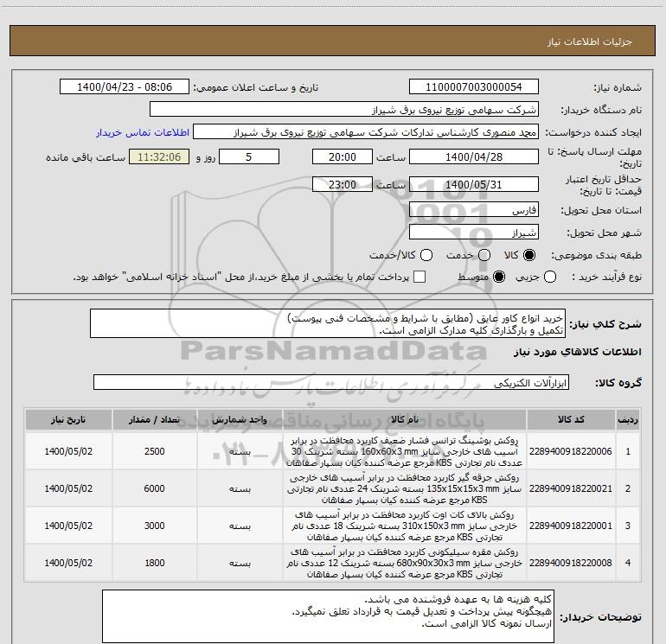
Task: Click quantity cell 1800
Action: (x=155, y=563)
